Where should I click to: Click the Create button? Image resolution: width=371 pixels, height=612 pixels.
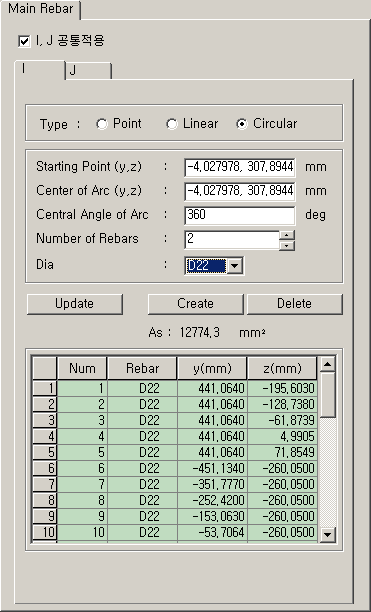195,304
